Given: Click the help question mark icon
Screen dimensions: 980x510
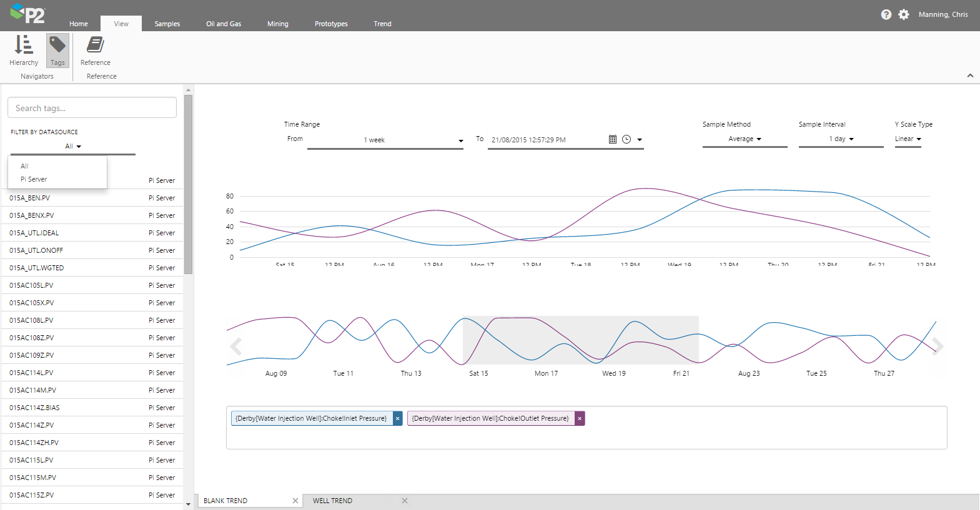Looking at the screenshot, I should pos(886,14).
